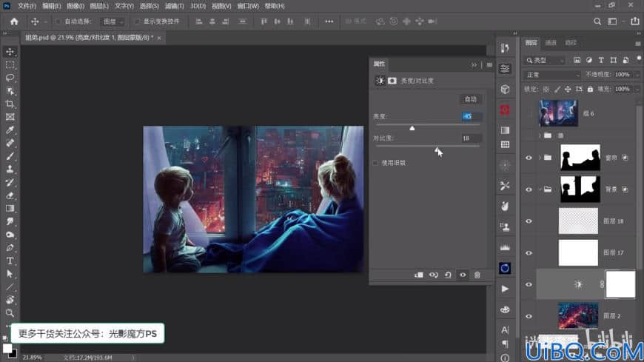Open the 3D cube panel icon

pos(505,89)
